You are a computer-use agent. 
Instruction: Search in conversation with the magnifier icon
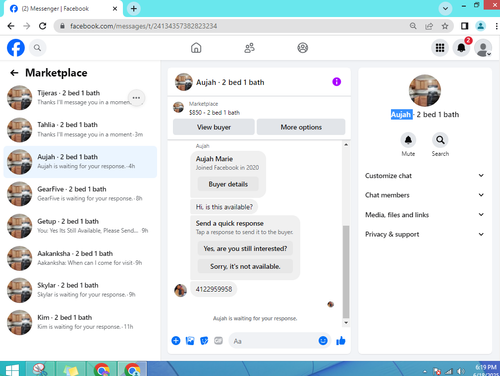(440, 140)
